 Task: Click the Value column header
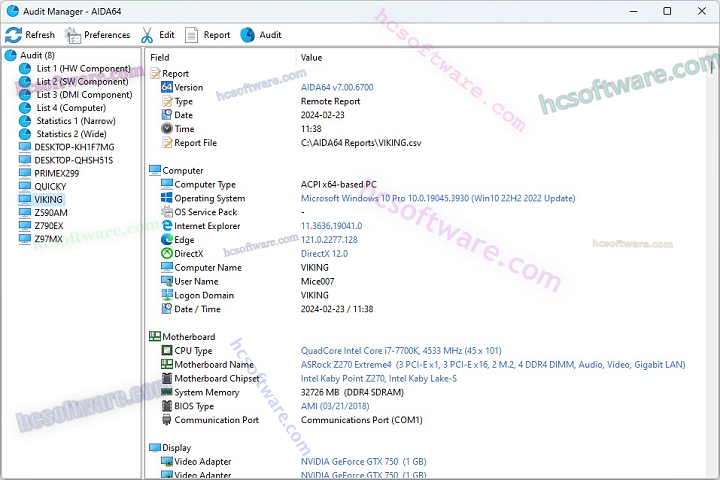pos(311,57)
